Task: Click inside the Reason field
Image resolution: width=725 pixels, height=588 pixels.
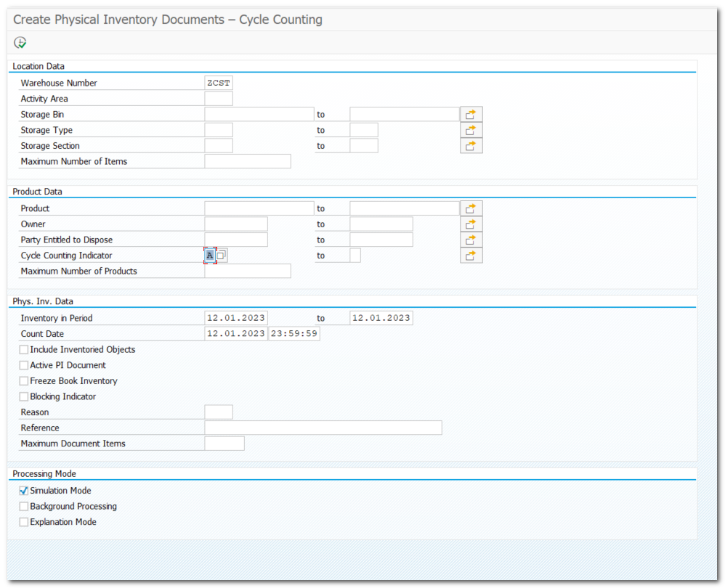Action: (x=218, y=412)
